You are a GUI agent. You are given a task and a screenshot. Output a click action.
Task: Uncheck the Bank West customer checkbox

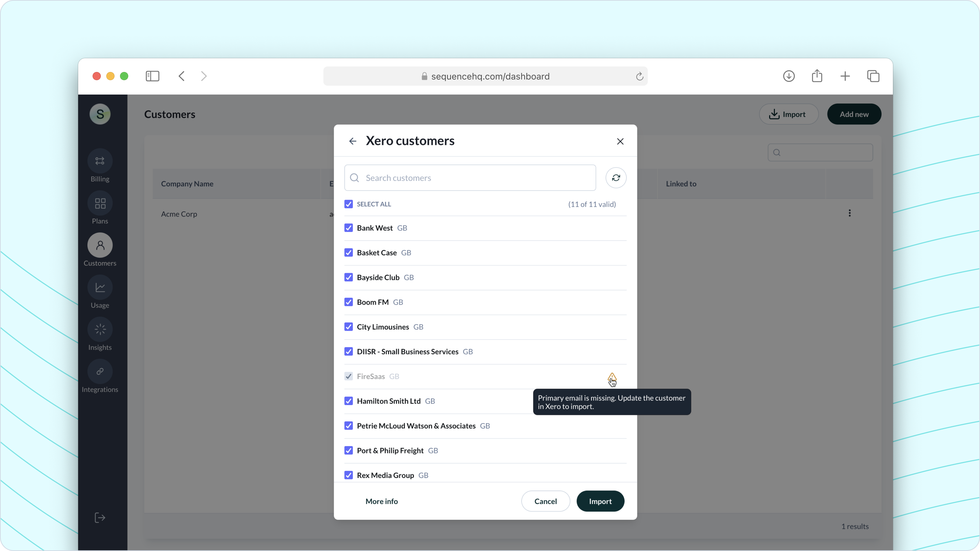point(348,228)
